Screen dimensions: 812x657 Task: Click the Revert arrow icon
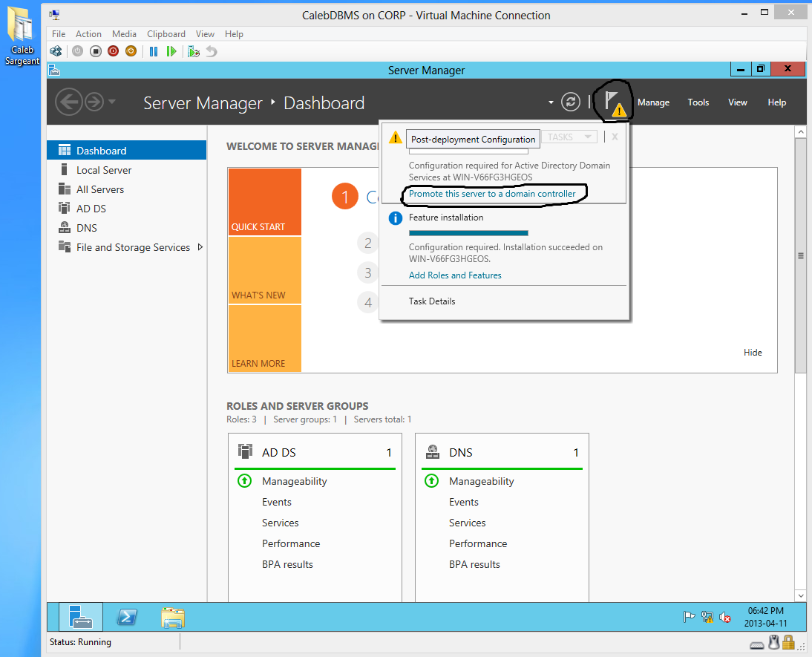click(x=212, y=51)
